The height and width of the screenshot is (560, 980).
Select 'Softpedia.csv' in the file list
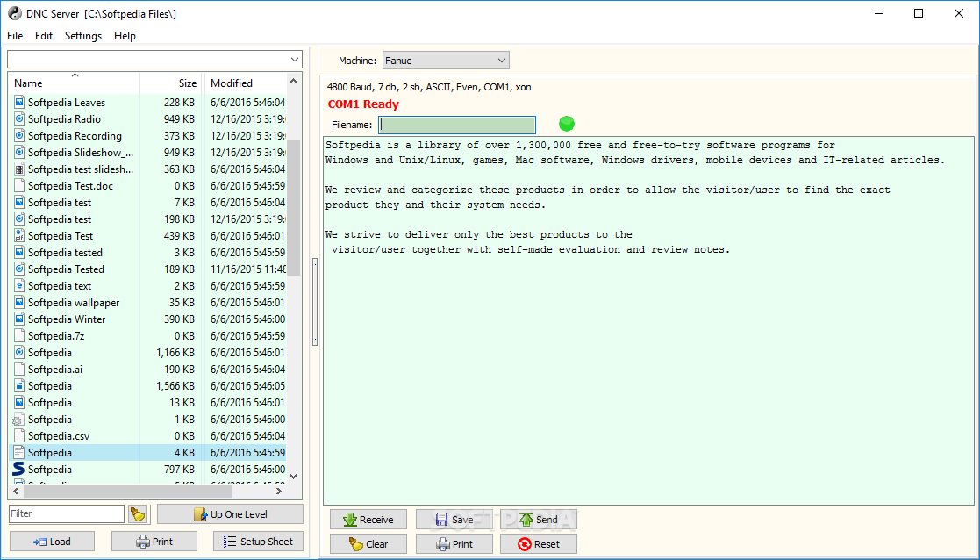coord(59,435)
